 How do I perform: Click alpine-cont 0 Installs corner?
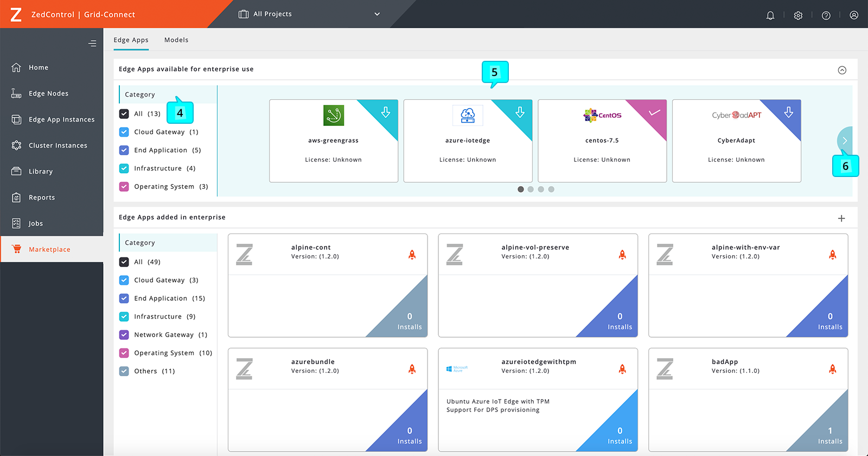pos(409,321)
